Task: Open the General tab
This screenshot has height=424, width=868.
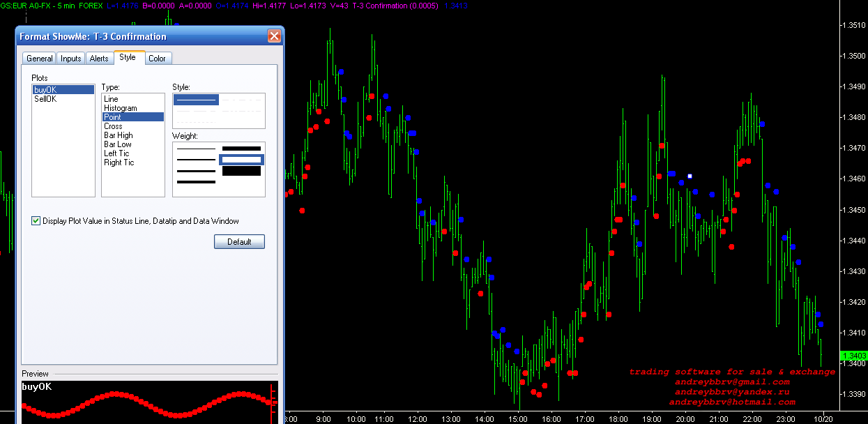Action: (39, 59)
